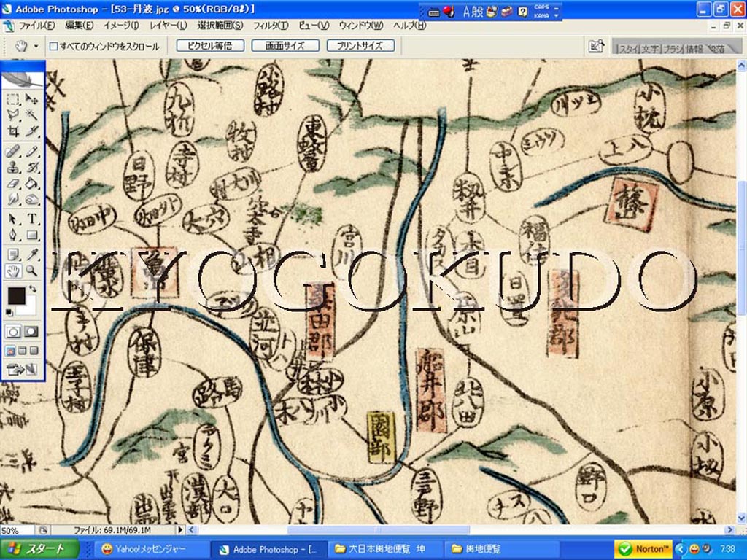Click the horizontal scrollbar thumb

[379, 529]
